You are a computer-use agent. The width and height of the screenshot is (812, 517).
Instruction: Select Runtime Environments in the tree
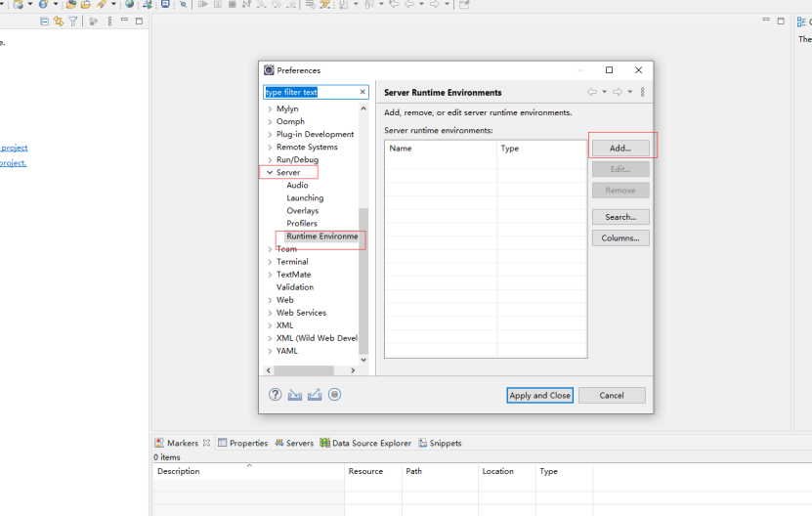click(x=322, y=237)
